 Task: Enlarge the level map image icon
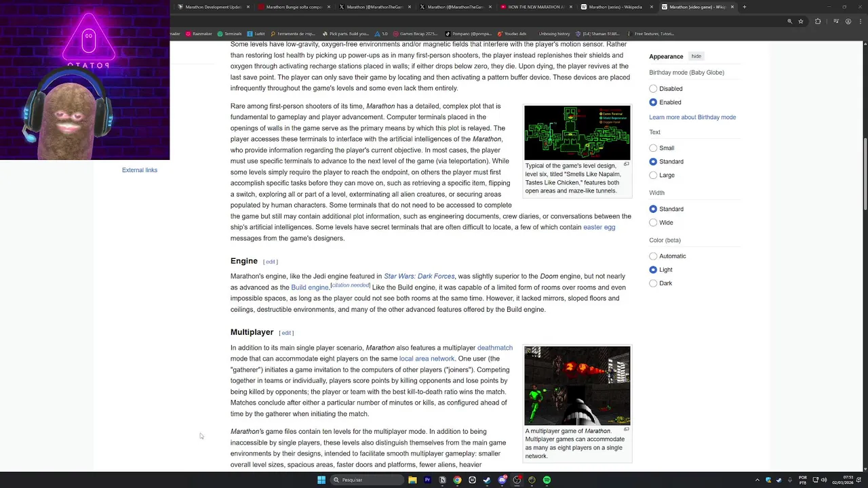coord(626,164)
